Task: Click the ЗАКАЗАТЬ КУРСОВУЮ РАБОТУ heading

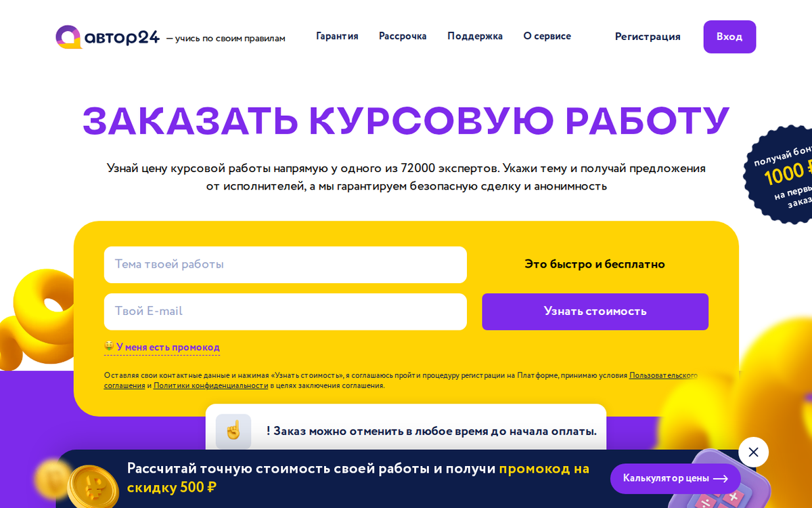Action: 406,121
